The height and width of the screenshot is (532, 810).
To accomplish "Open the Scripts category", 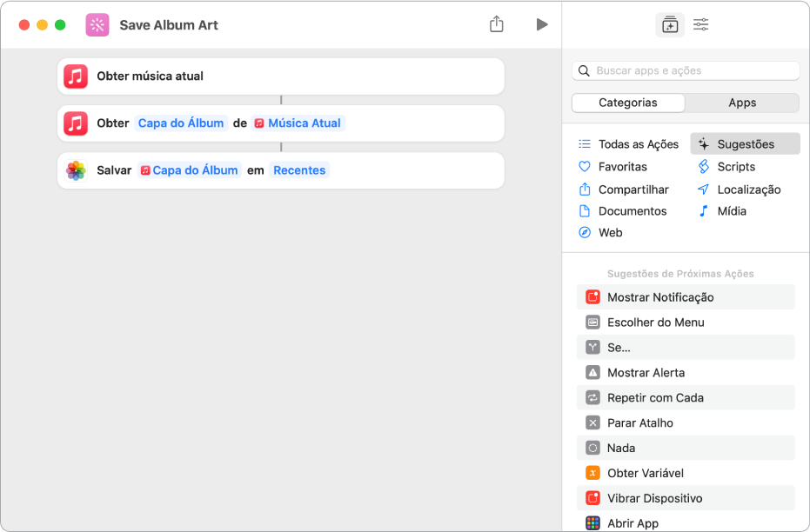I will pyautogui.click(x=736, y=167).
